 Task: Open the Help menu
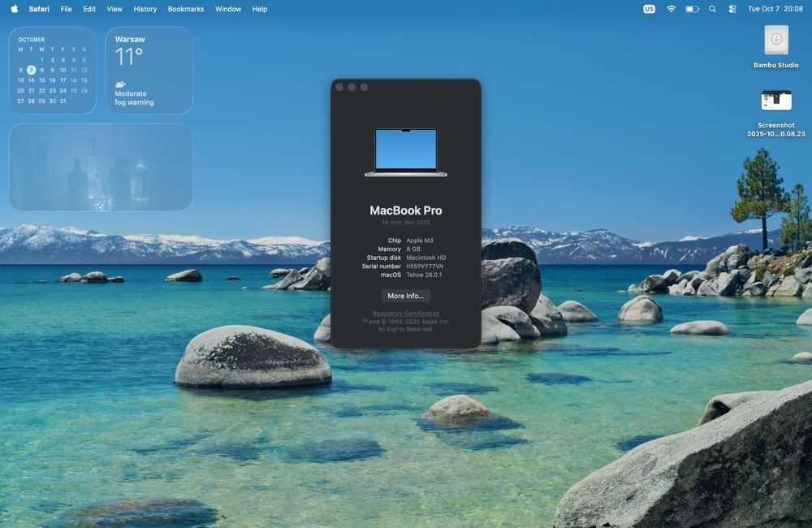[260, 9]
